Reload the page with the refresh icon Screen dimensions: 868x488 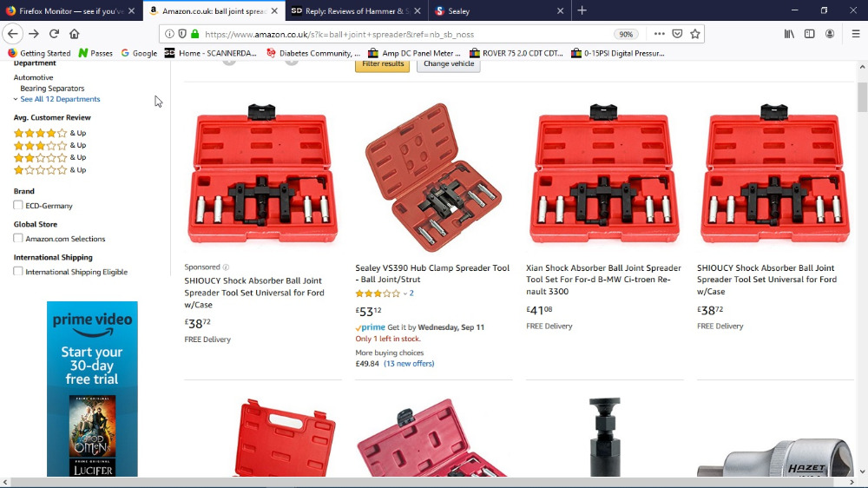tap(54, 34)
